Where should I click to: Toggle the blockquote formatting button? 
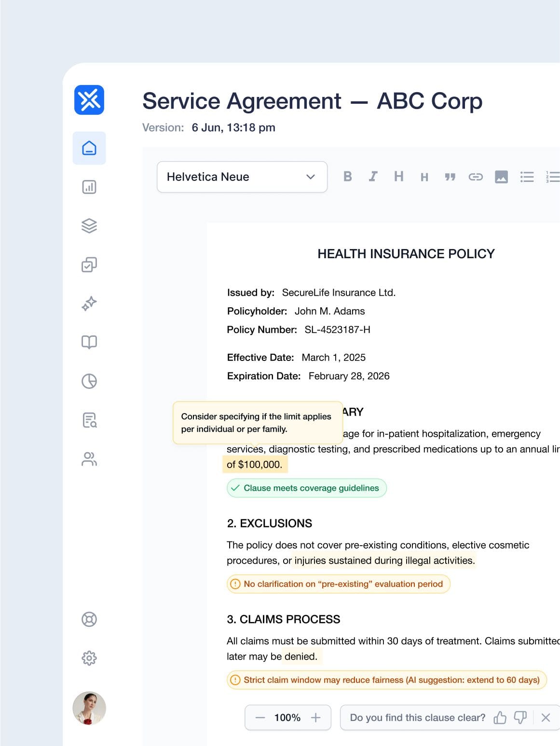pyautogui.click(x=450, y=177)
